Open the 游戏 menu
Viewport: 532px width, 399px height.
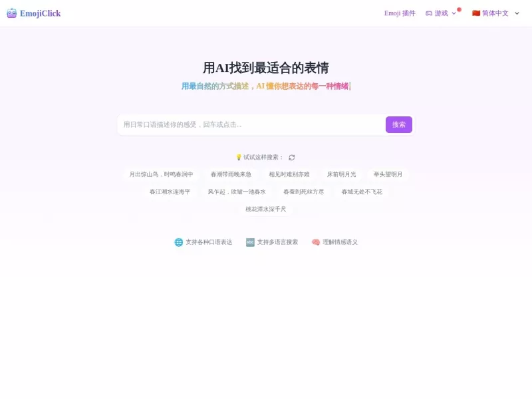(x=441, y=13)
